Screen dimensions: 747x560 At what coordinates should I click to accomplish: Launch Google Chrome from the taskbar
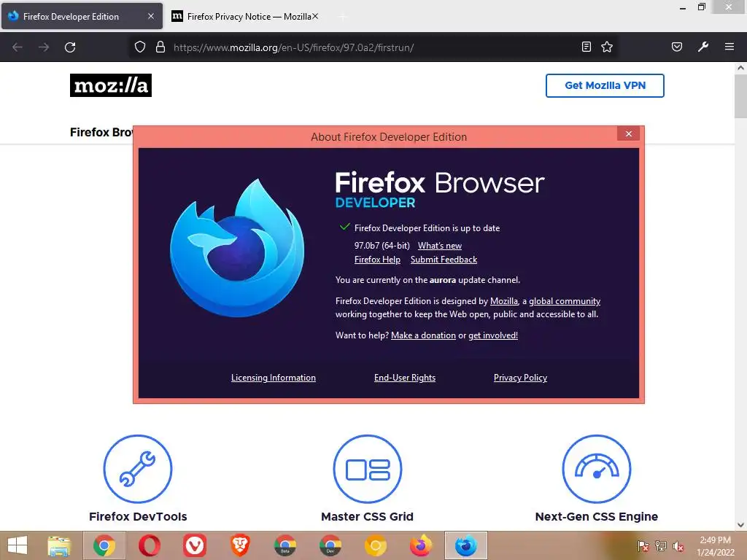coord(104,545)
